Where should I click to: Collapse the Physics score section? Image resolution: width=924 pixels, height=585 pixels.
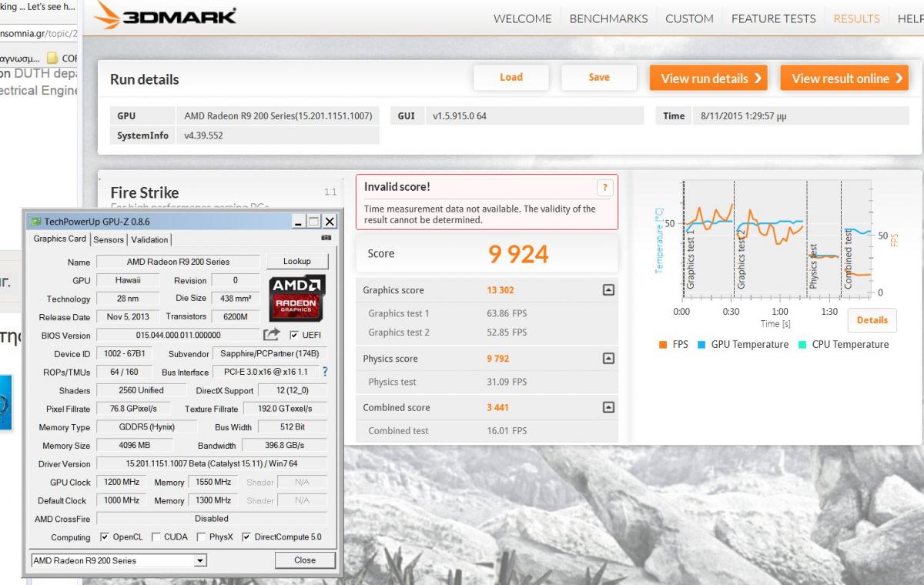(x=608, y=358)
